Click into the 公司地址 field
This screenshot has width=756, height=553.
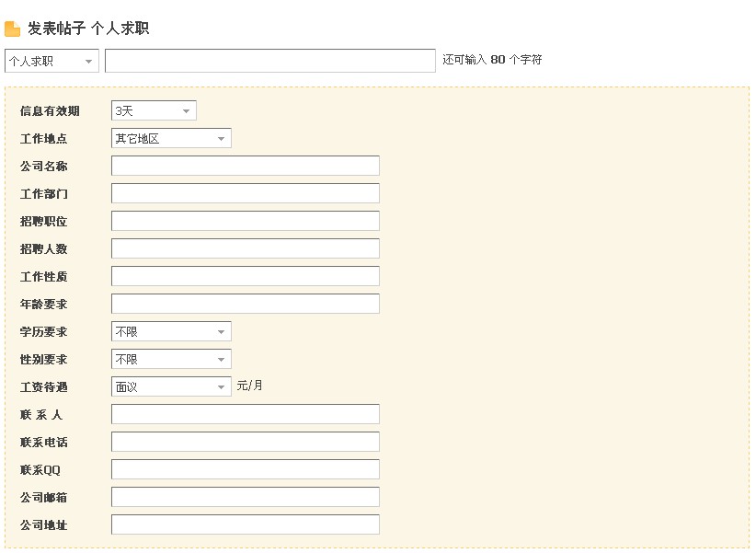click(245, 525)
